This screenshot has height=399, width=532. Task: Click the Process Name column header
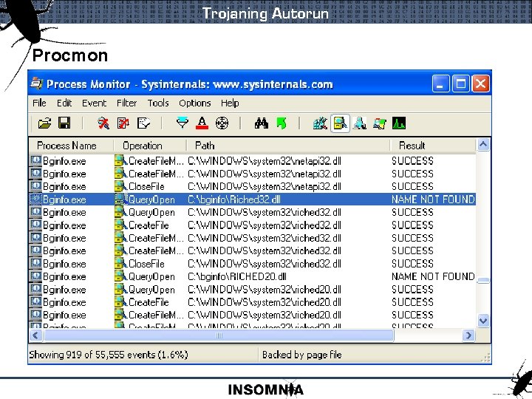[71, 146]
